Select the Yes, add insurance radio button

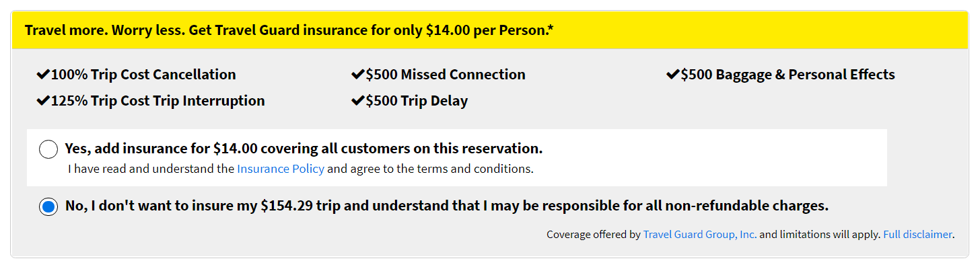[48, 149]
